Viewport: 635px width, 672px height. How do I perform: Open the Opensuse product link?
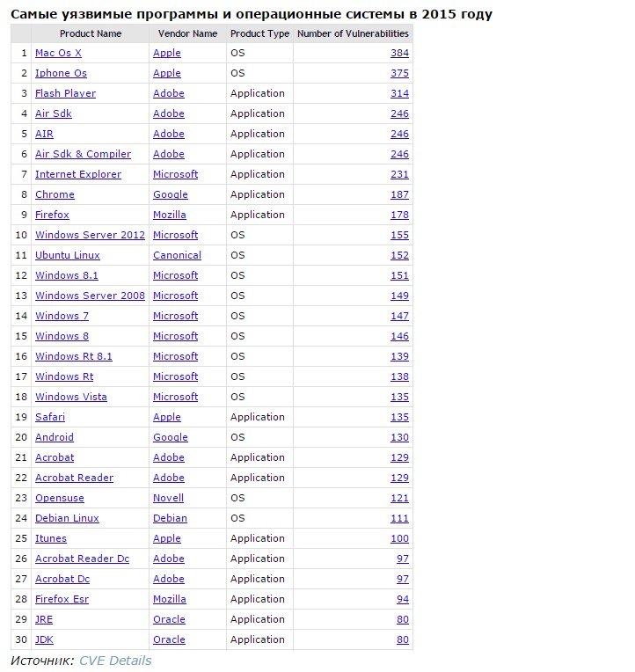tap(60, 498)
